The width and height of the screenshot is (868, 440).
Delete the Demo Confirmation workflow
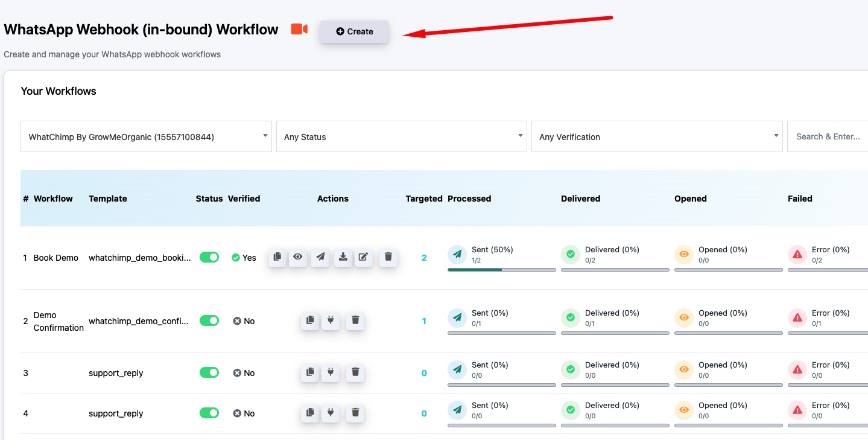tap(355, 320)
